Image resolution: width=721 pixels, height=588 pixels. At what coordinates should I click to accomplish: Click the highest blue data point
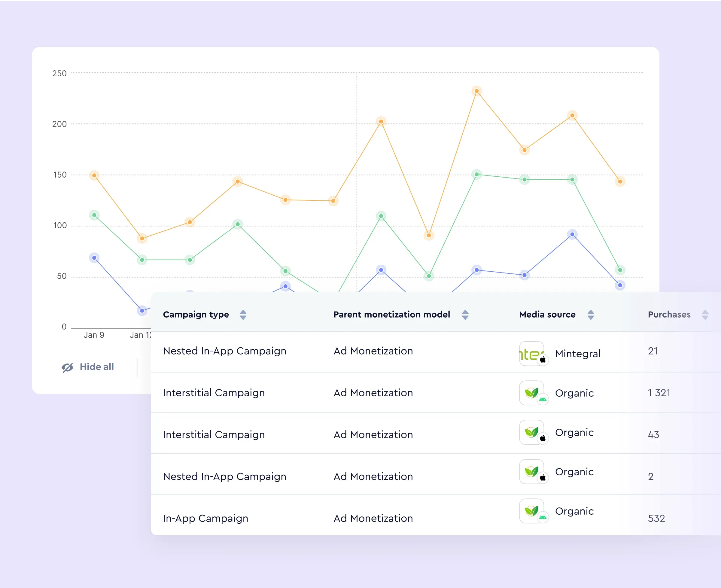point(572,234)
